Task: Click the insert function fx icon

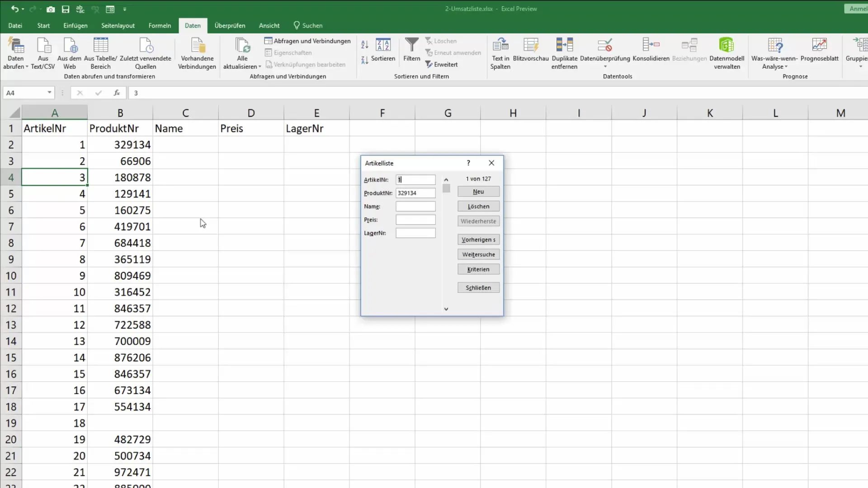Action: (x=117, y=93)
